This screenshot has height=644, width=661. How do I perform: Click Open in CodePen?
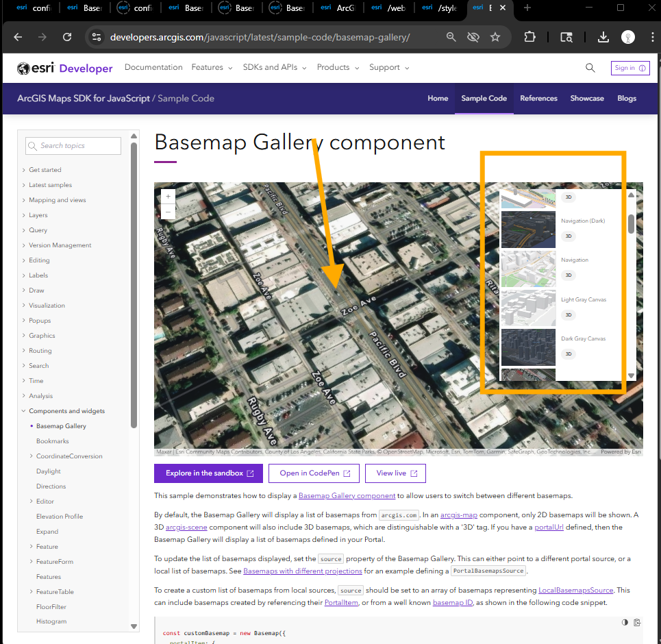[x=314, y=473]
